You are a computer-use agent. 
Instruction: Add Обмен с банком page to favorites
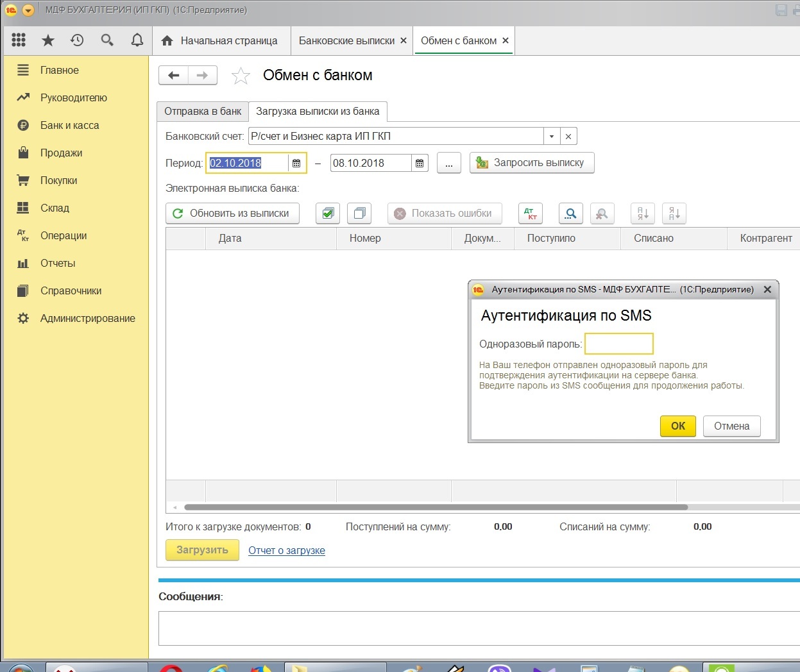click(x=241, y=76)
